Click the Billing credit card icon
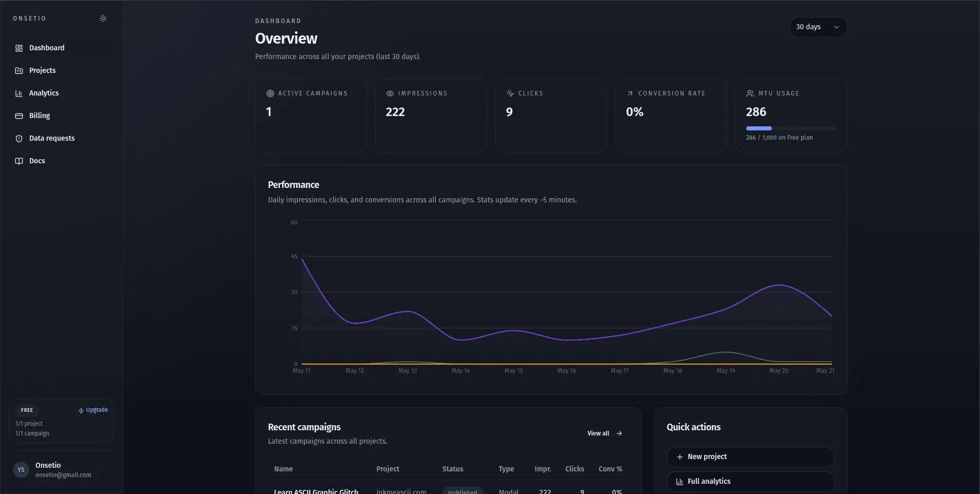The width and height of the screenshot is (980, 494). [x=19, y=116]
